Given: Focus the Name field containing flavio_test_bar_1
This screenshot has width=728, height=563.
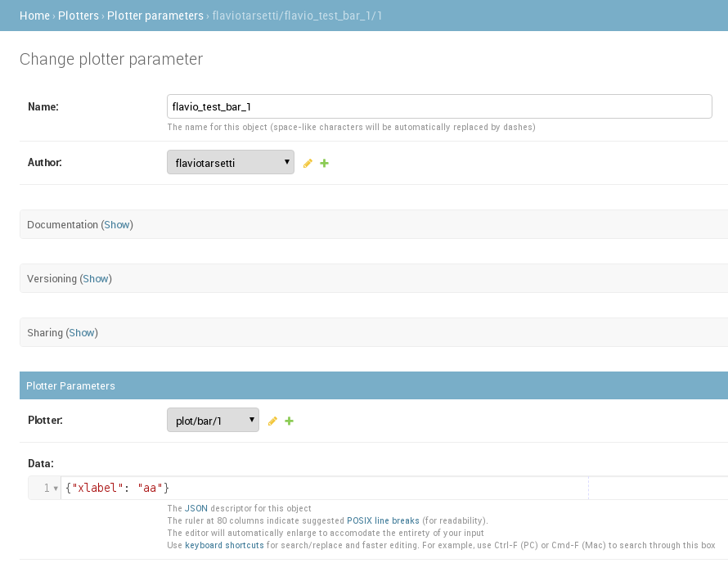Looking at the screenshot, I should [x=439, y=106].
